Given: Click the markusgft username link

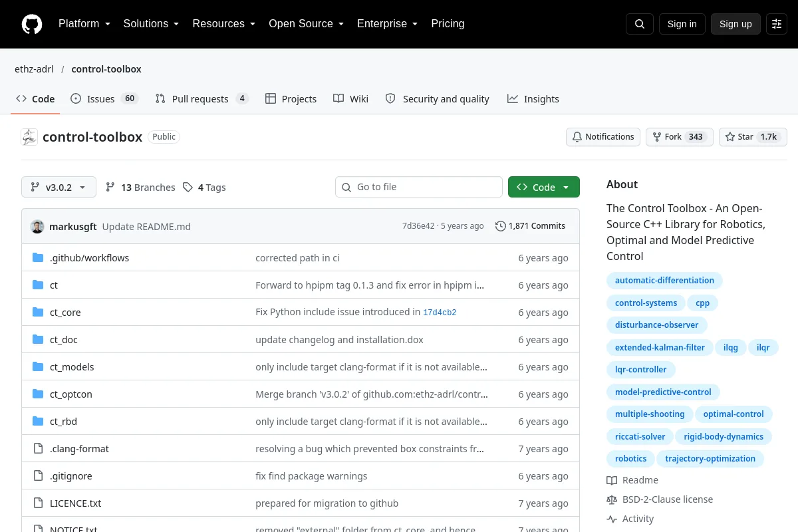Looking at the screenshot, I should [73, 226].
